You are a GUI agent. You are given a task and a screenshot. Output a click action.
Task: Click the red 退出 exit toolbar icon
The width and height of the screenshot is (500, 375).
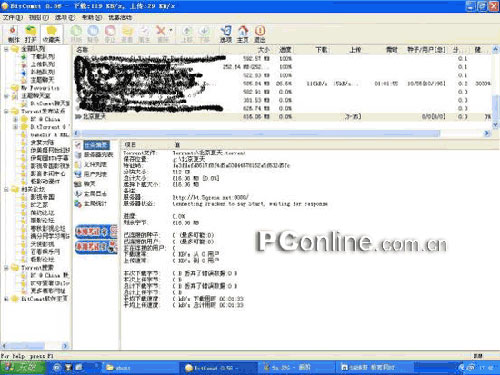[x=260, y=34]
